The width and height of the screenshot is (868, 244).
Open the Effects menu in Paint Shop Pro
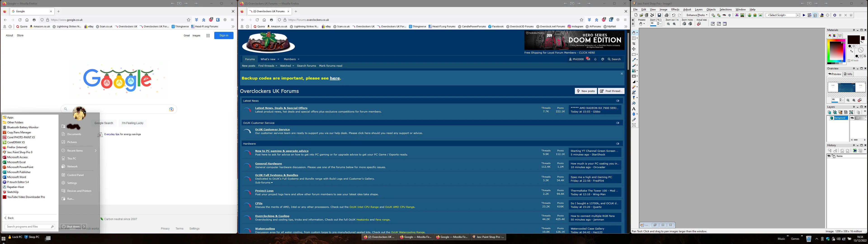point(675,9)
